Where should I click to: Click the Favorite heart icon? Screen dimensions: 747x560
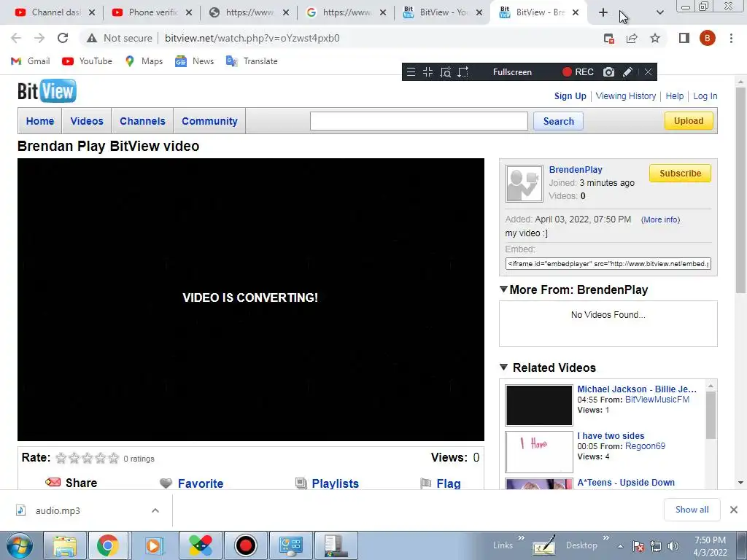tap(166, 483)
